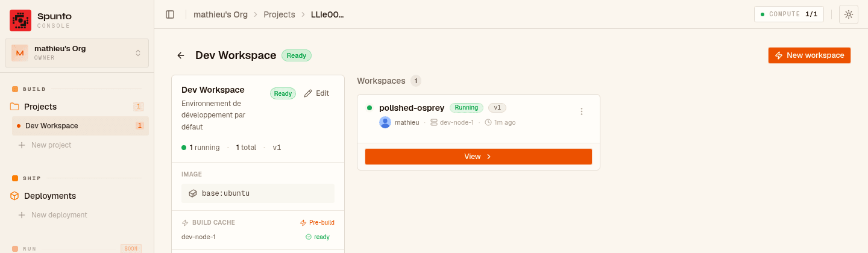Image resolution: width=868 pixels, height=253 pixels.
Task: Click the Projects folder icon
Action: tap(14, 107)
